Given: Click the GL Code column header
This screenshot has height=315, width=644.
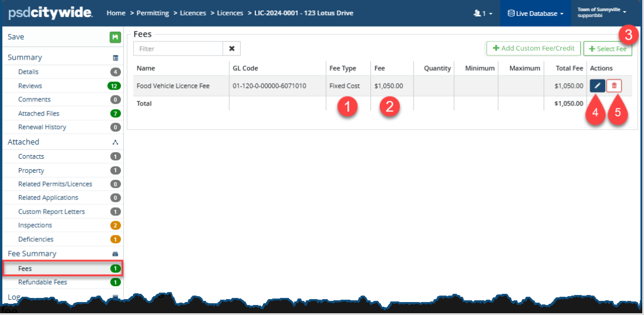Looking at the screenshot, I should [245, 68].
